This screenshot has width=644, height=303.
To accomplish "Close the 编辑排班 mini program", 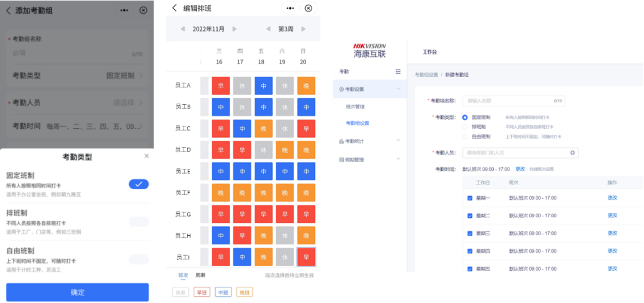I will point(308,8).
